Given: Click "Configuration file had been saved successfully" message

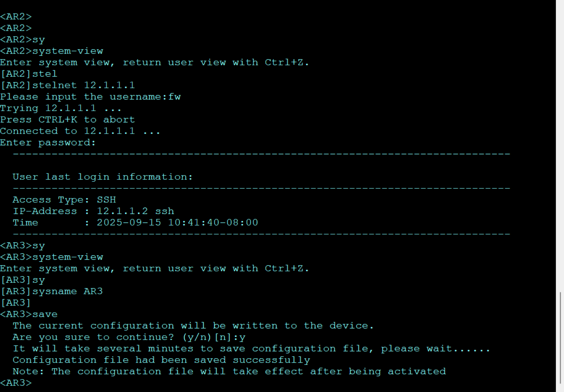Looking at the screenshot, I should [161, 360].
